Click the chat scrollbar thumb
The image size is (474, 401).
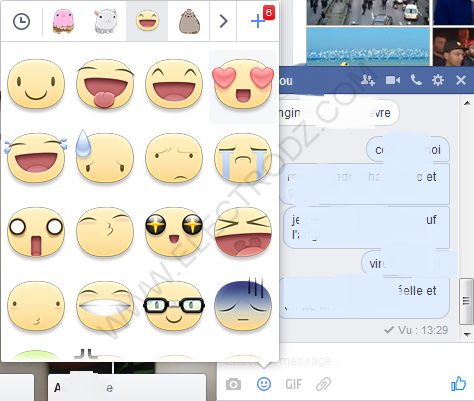coord(466,301)
